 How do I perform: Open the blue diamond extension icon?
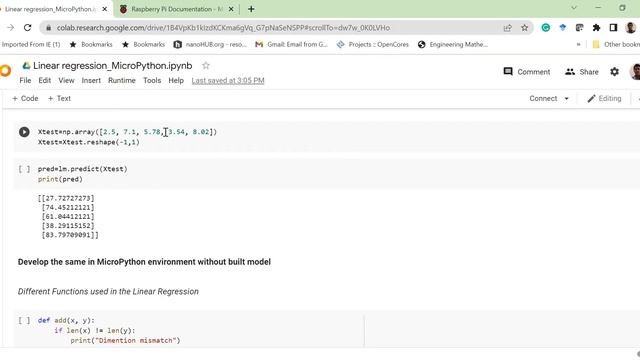(x=562, y=28)
